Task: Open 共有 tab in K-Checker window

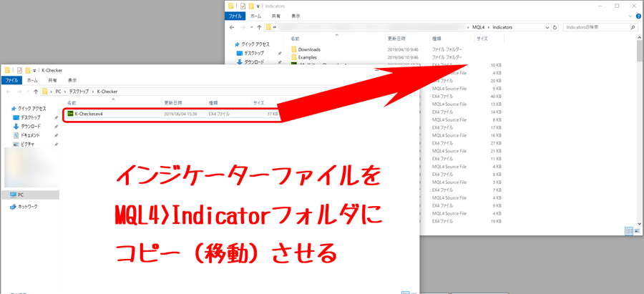Action: (x=52, y=81)
